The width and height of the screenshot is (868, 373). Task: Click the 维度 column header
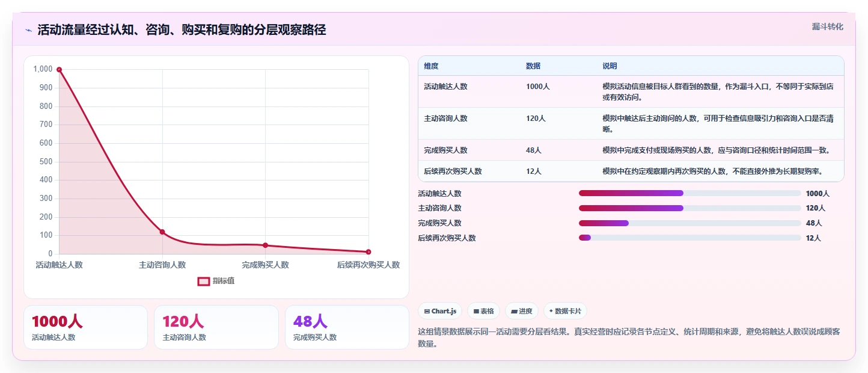[431, 66]
